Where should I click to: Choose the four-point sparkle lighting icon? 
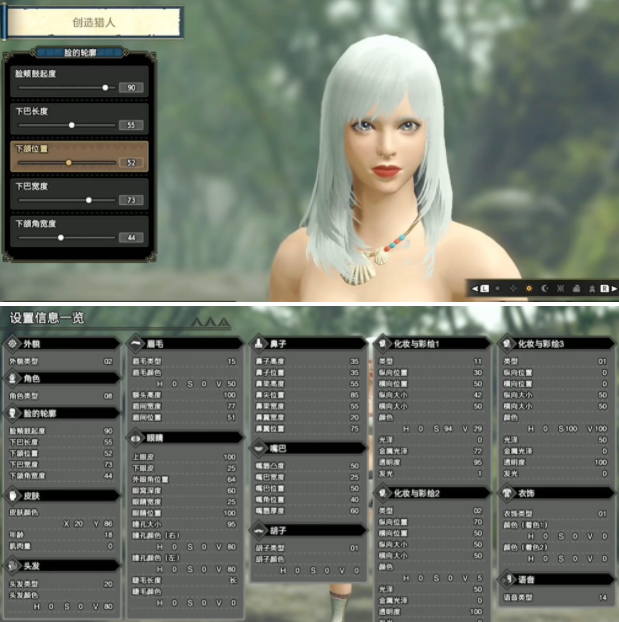(x=513, y=288)
